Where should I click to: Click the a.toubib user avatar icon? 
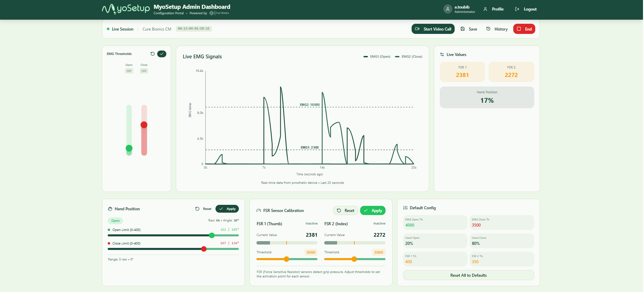pyautogui.click(x=448, y=9)
